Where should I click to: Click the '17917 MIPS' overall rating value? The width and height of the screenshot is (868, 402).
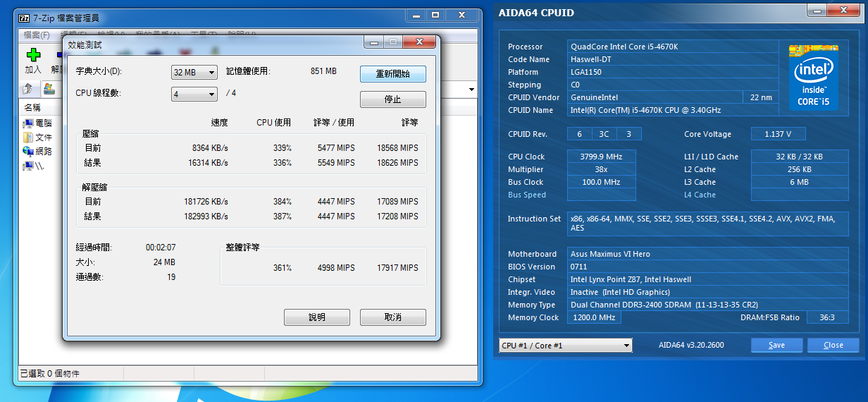[397, 267]
